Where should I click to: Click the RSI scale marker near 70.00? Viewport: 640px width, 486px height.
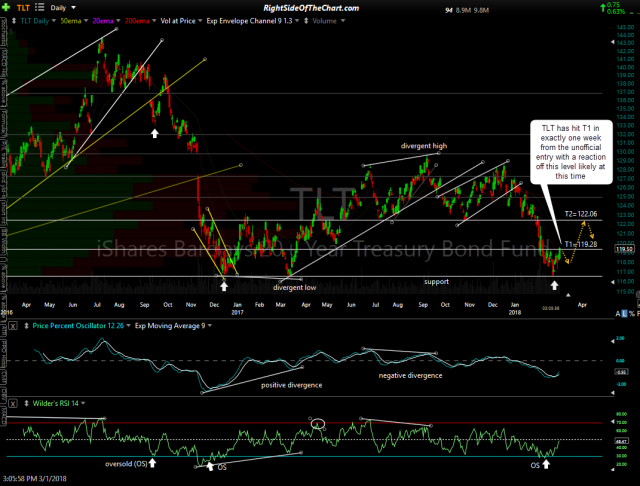(x=612, y=422)
